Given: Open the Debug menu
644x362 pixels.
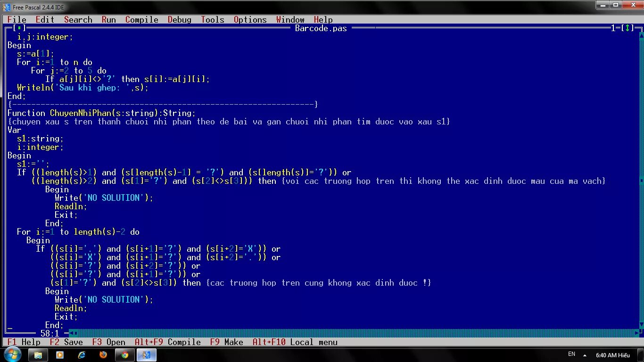Looking at the screenshot, I should pyautogui.click(x=180, y=20).
